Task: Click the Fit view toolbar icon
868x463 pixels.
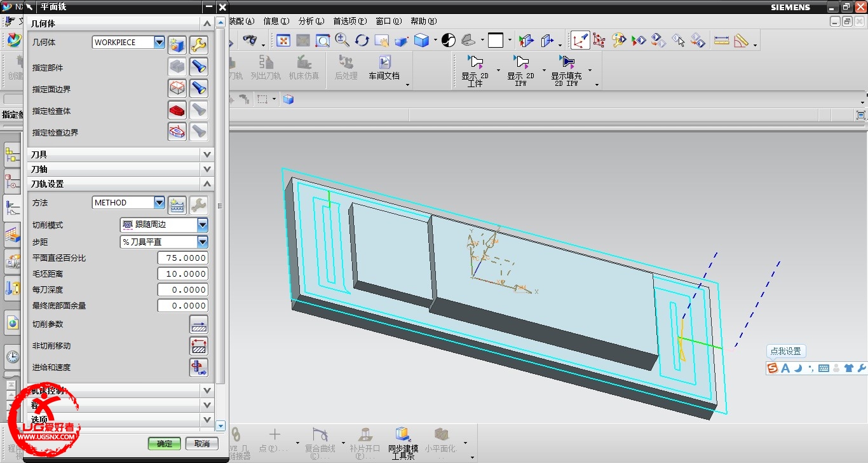Action: (283, 41)
